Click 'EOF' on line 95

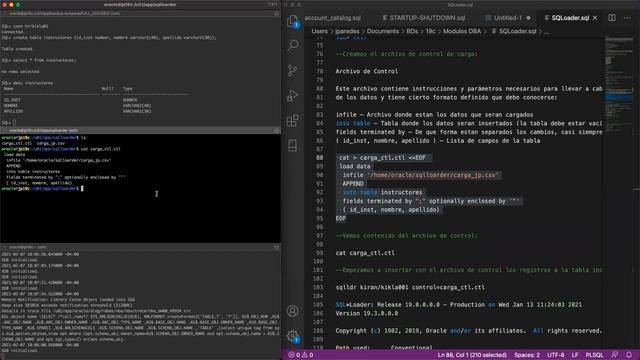click(x=341, y=218)
